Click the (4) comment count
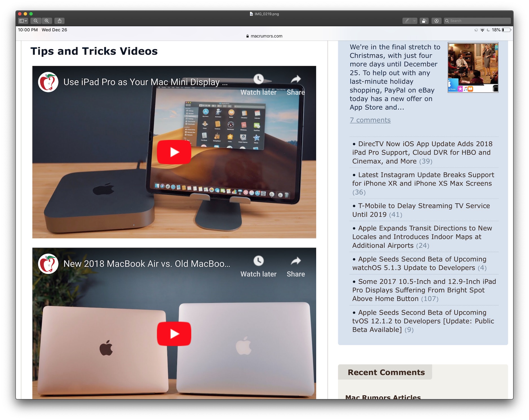 coord(482,268)
